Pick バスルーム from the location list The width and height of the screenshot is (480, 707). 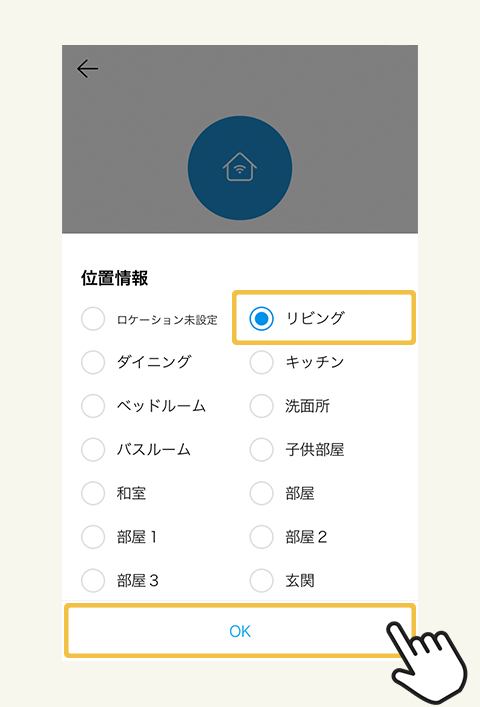click(x=93, y=450)
